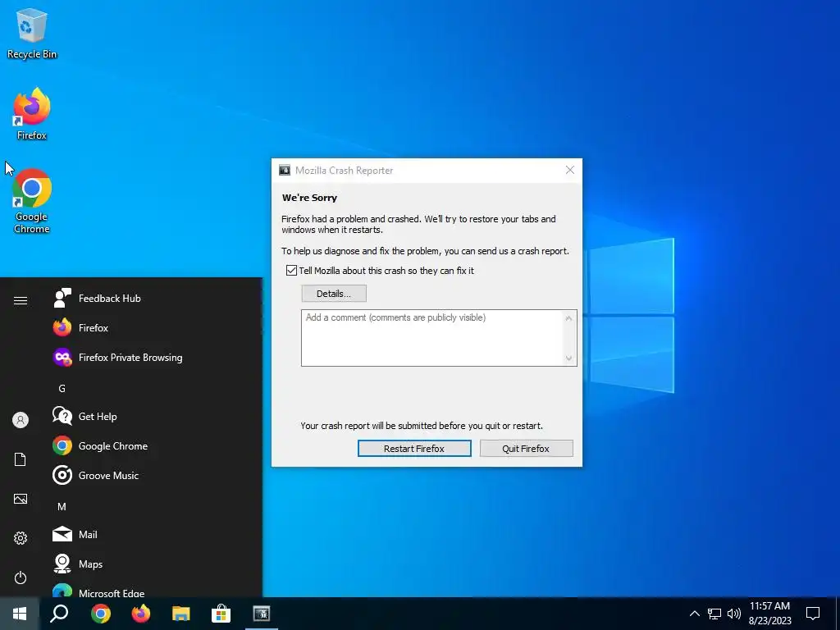Select Crash Reporter taskbar button
Screen dimensions: 840x630
click(x=262, y=614)
